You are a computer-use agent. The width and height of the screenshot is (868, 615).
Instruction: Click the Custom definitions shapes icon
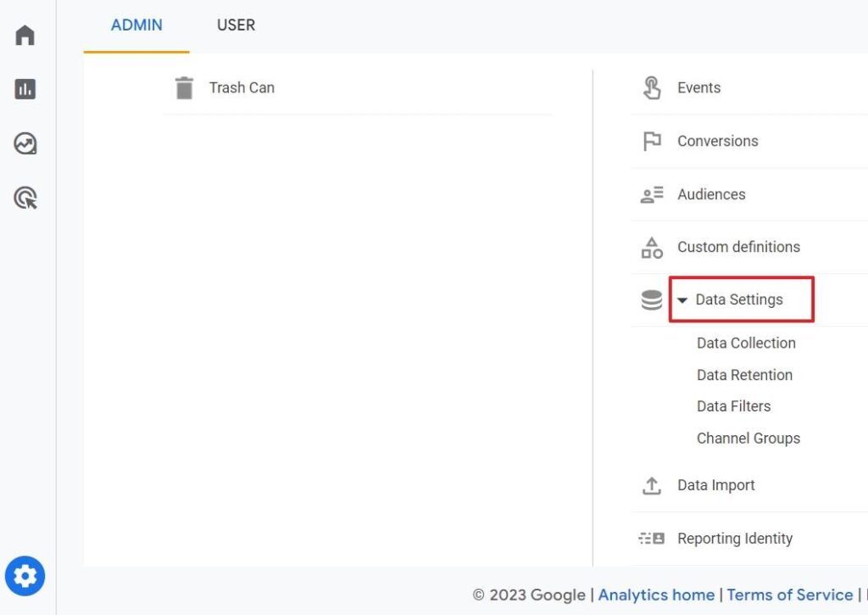click(x=651, y=248)
